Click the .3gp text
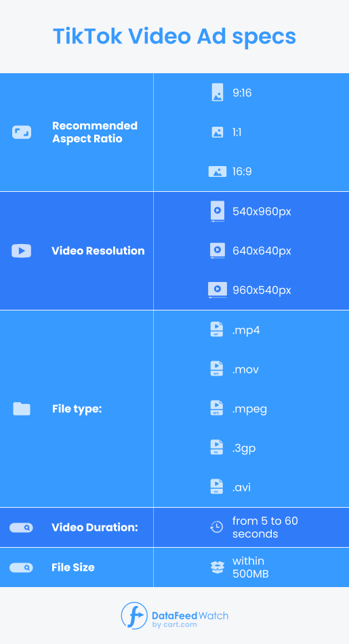This screenshot has width=349, height=644. coord(244,448)
